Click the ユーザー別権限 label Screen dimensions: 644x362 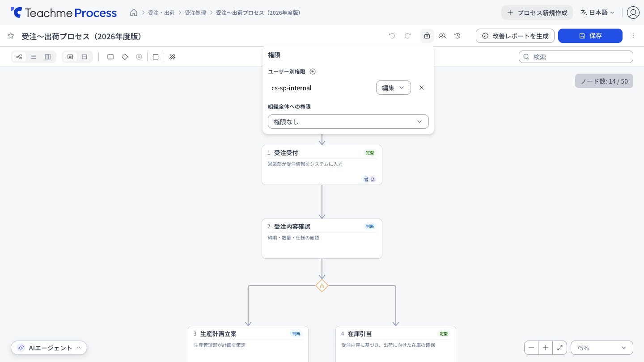click(287, 72)
